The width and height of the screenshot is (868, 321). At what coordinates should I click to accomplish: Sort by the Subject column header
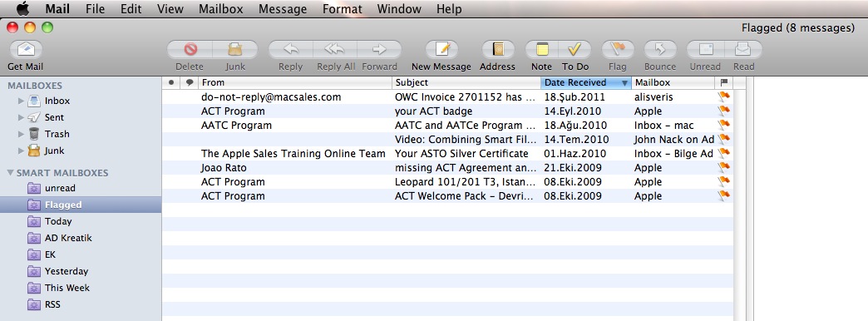[x=466, y=82]
